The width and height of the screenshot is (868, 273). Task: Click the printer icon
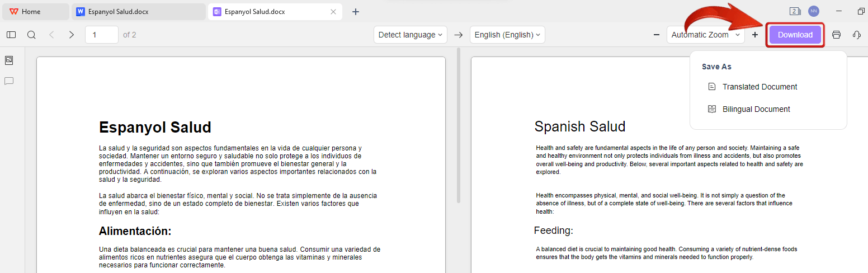(x=836, y=35)
